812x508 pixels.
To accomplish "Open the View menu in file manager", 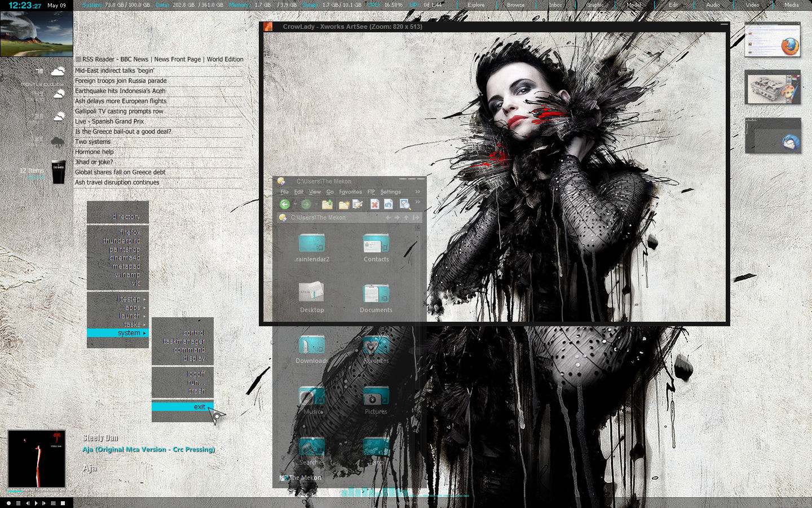I will (x=315, y=192).
